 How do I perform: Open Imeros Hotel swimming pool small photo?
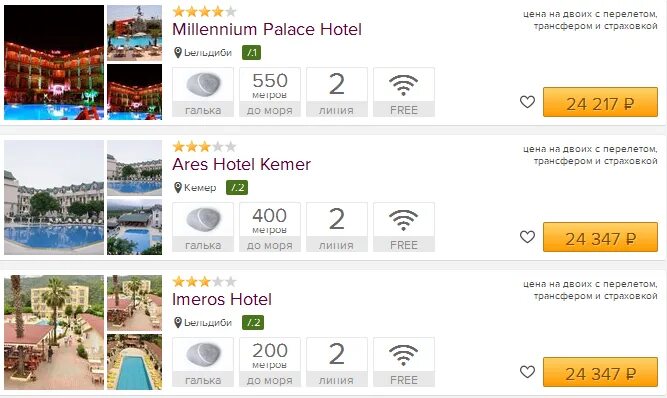pos(134,362)
